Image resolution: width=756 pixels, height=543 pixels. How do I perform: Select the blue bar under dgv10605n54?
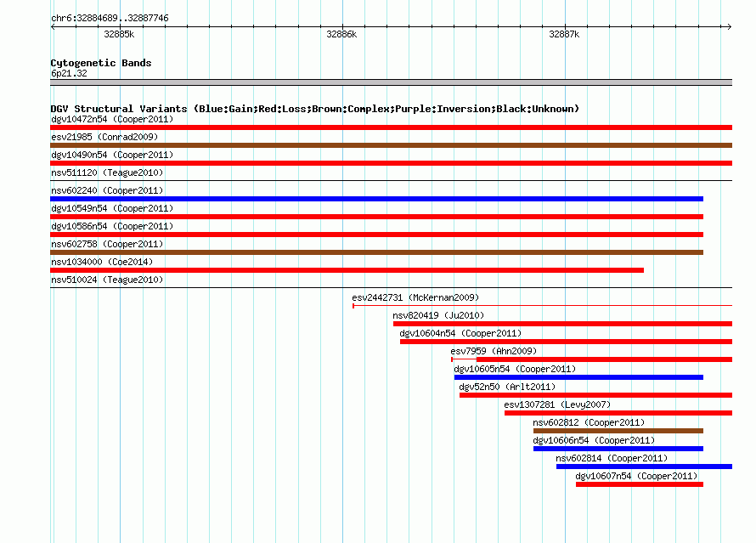click(x=578, y=377)
